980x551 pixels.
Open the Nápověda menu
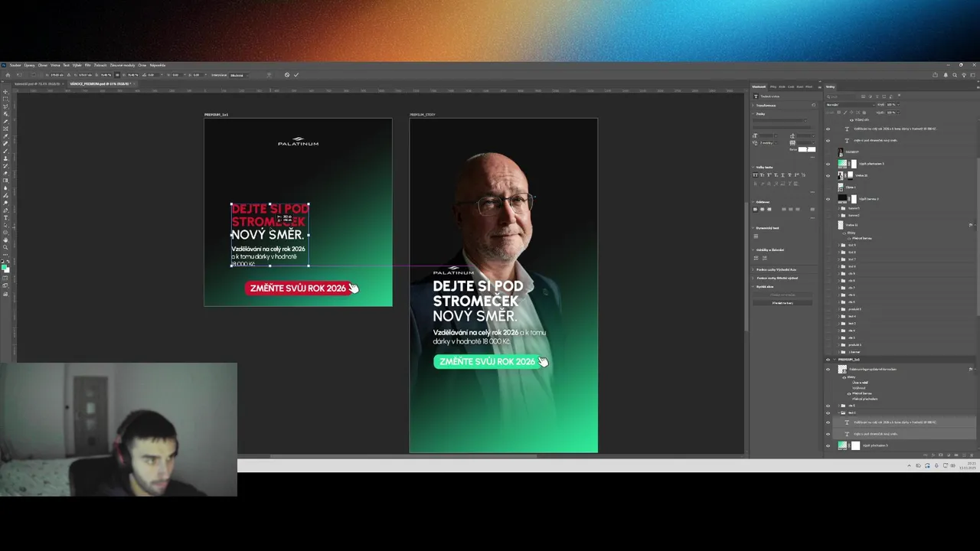pos(158,65)
